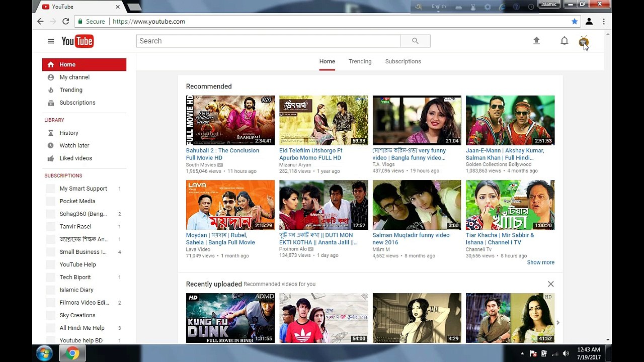The height and width of the screenshot is (362, 644).
Task: Click the volume speaker icon in system tray
Action: 566,353
